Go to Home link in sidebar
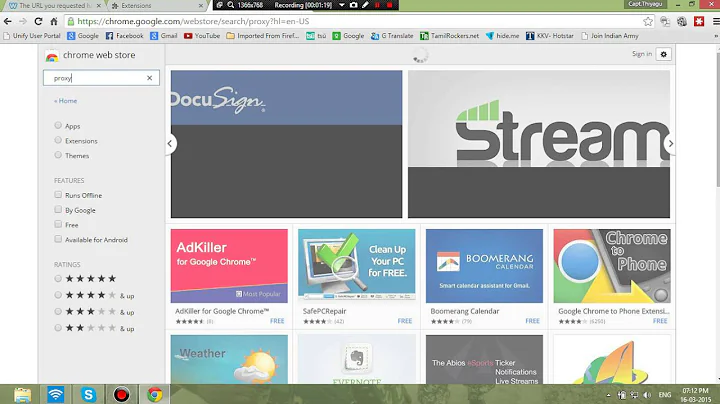Screen dimensions: 720x404 pos(66,101)
